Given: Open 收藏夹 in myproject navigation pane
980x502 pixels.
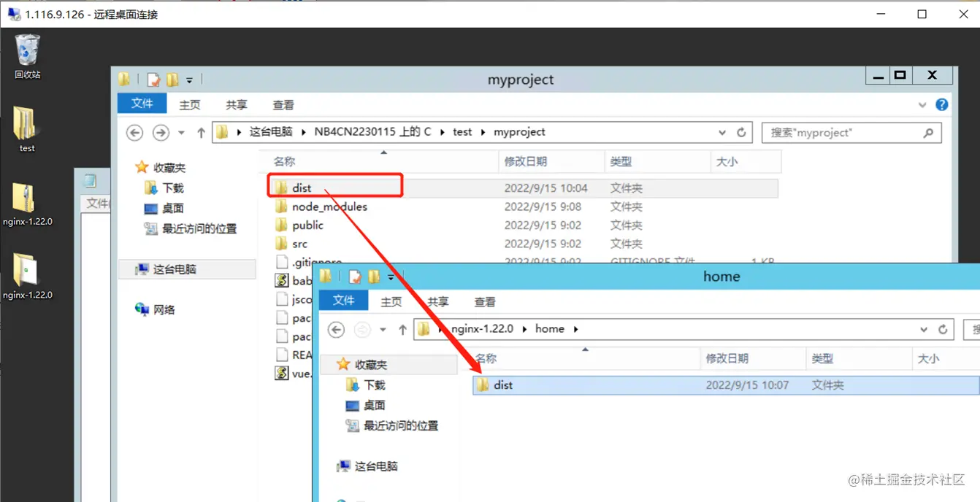Looking at the screenshot, I should pyautogui.click(x=160, y=168).
